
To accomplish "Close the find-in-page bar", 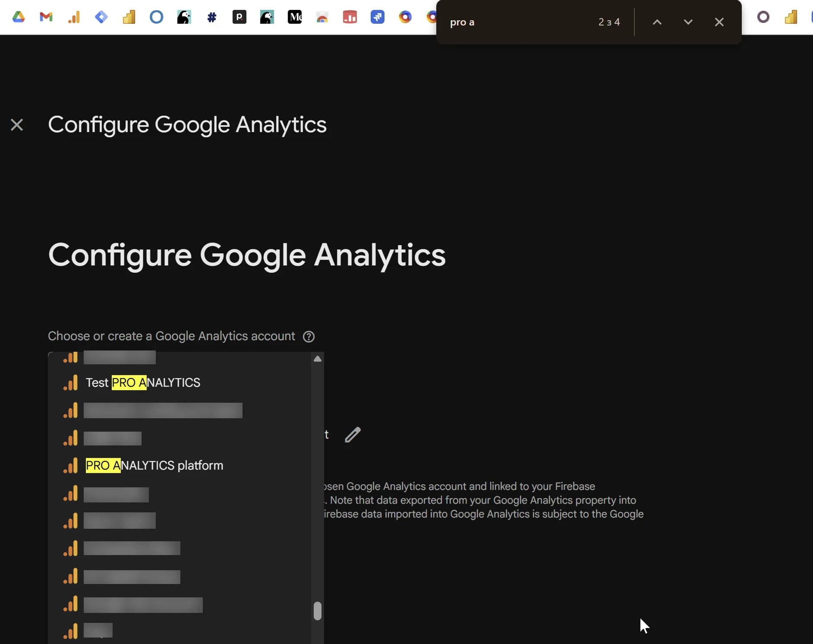I will pyautogui.click(x=719, y=22).
